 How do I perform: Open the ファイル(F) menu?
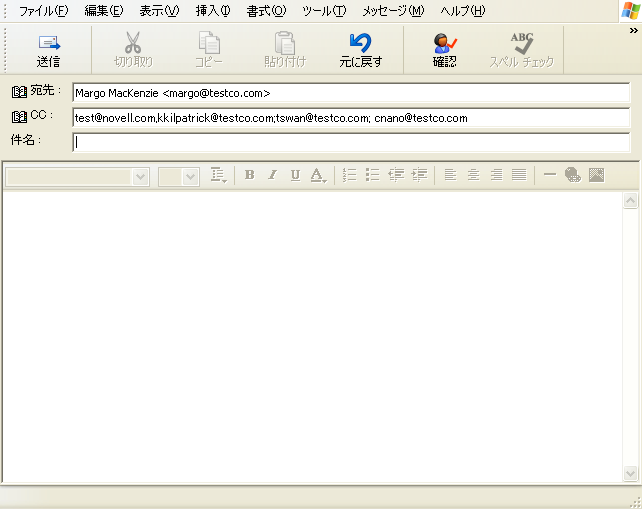pyautogui.click(x=43, y=11)
